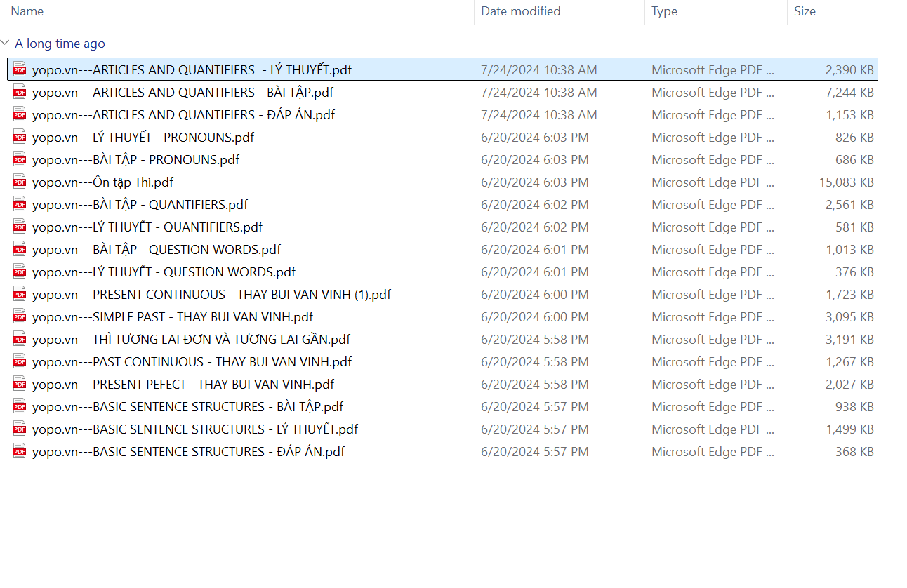
Task: Click PDF icon of SIMPLE PAST file
Action: (x=20, y=316)
